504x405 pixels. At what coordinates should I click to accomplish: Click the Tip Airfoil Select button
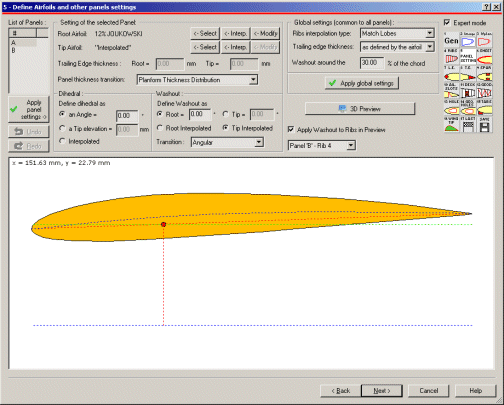pyautogui.click(x=205, y=47)
